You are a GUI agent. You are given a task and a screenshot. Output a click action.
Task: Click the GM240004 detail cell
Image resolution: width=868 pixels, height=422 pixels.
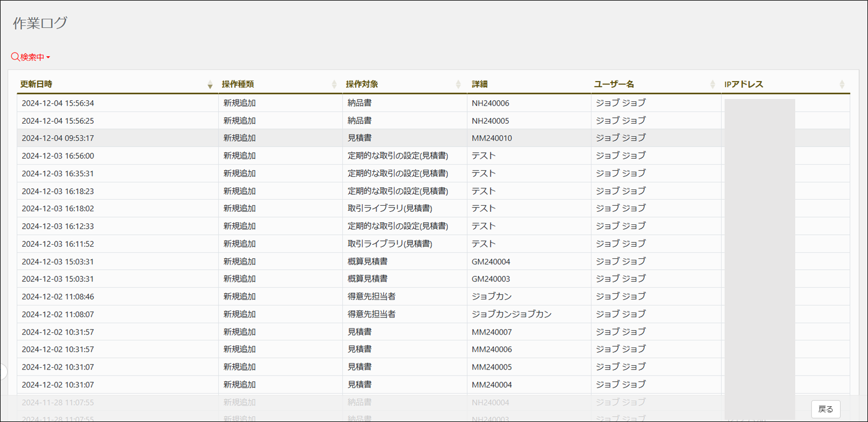490,261
